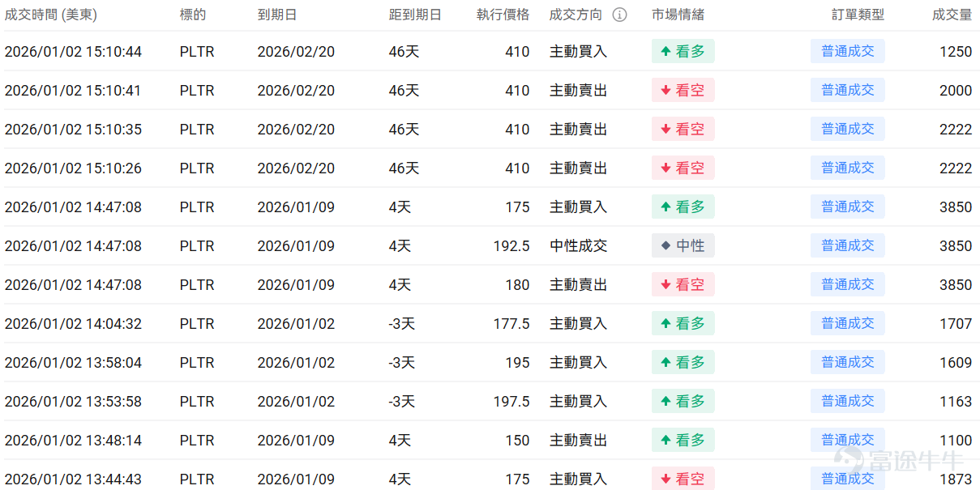This screenshot has height=490, width=980.
Task: Select the strike price 180 cell
Action: click(x=517, y=285)
